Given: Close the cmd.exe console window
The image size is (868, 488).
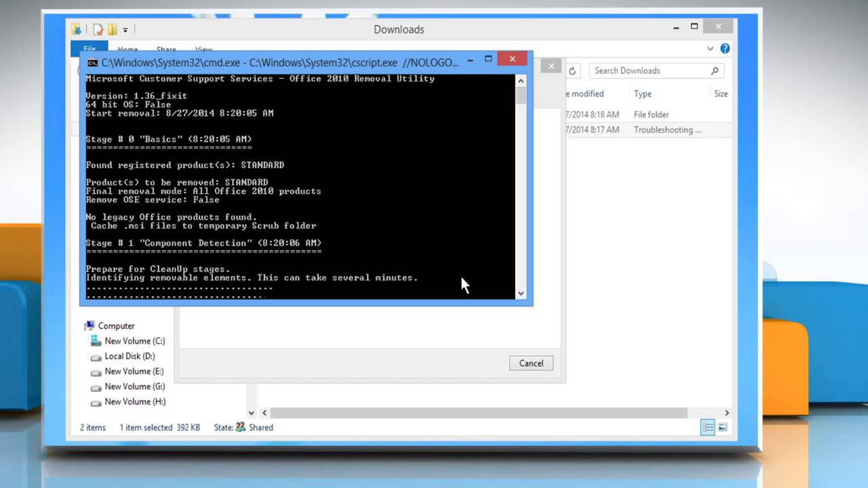Looking at the screenshot, I should 513,59.
